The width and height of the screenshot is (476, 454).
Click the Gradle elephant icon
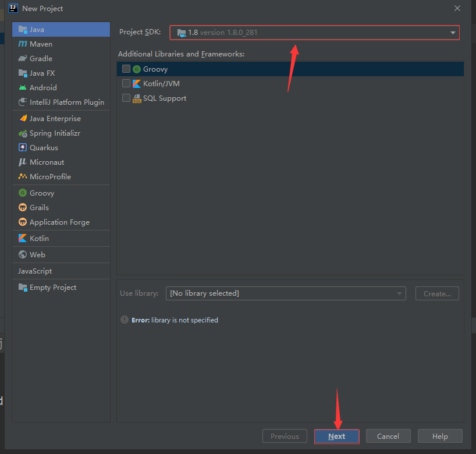click(23, 59)
